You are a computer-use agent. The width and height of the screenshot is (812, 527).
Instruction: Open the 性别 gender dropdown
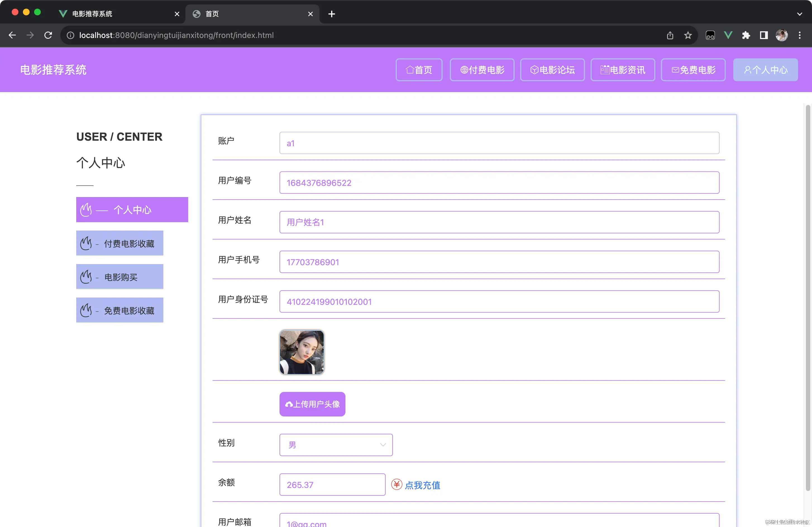[x=336, y=444]
